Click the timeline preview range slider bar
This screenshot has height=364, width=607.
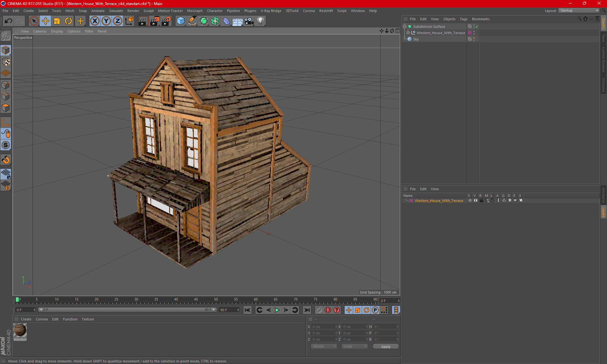pyautogui.click(x=127, y=310)
